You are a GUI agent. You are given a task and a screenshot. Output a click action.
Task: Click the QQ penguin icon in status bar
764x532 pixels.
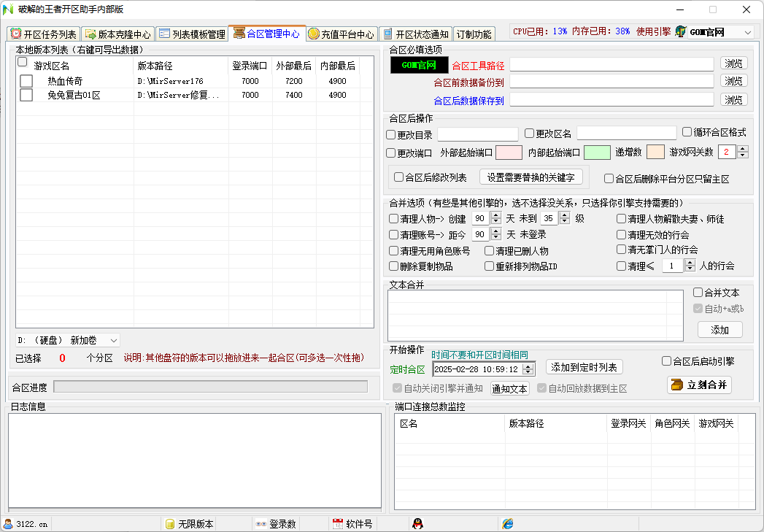tap(417, 524)
